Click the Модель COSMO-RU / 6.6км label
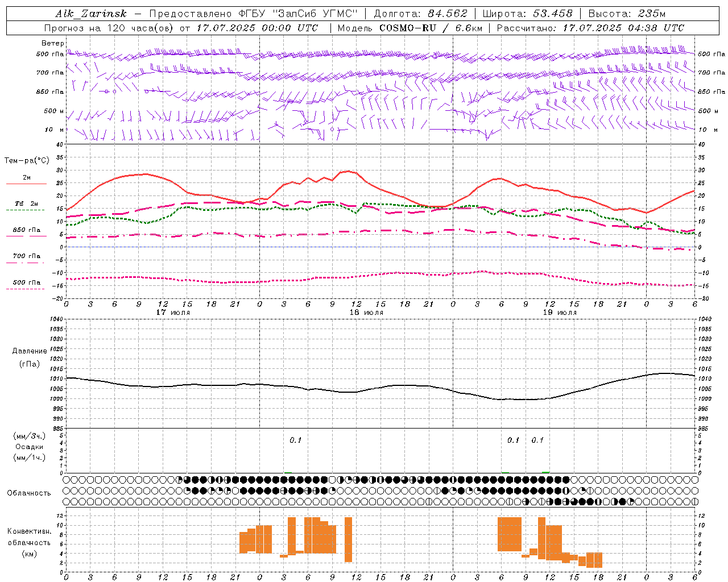 pos(409,28)
